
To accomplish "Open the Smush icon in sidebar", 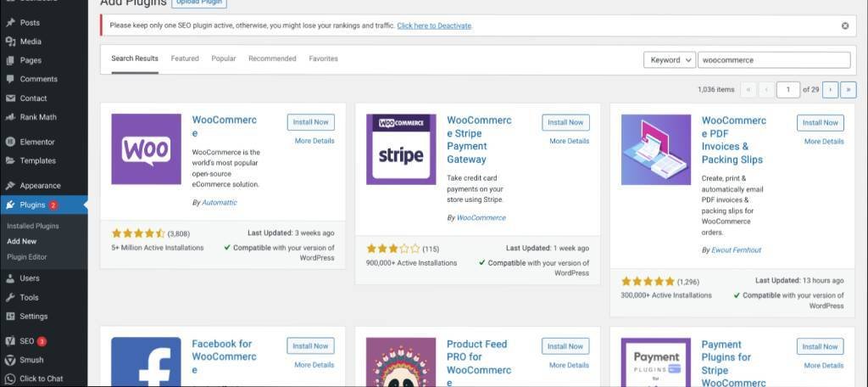I will pos(10,360).
